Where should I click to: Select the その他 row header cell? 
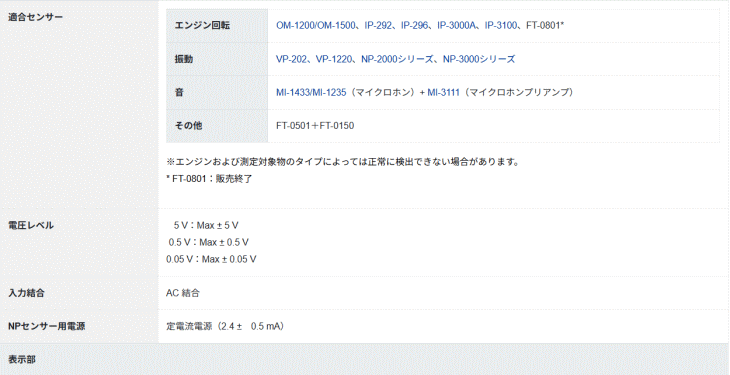point(217,126)
